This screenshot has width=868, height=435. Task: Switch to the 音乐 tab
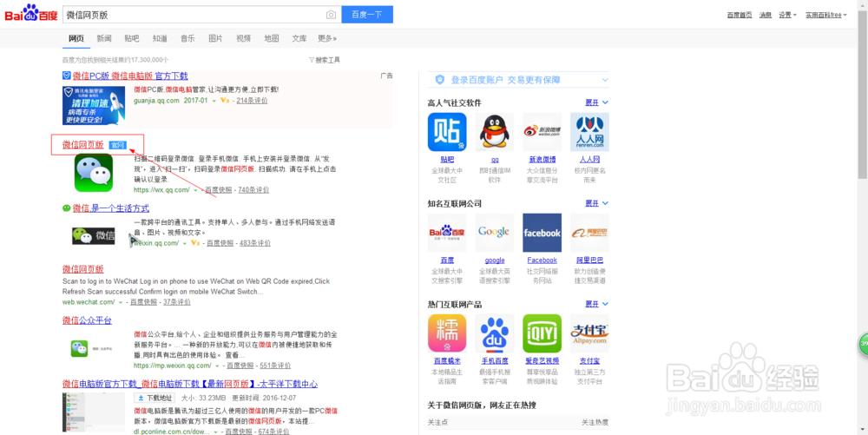tap(187, 38)
